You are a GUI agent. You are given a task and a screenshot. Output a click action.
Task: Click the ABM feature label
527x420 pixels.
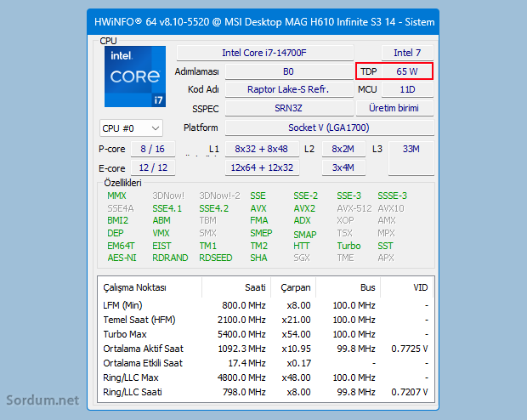pyautogui.click(x=161, y=220)
